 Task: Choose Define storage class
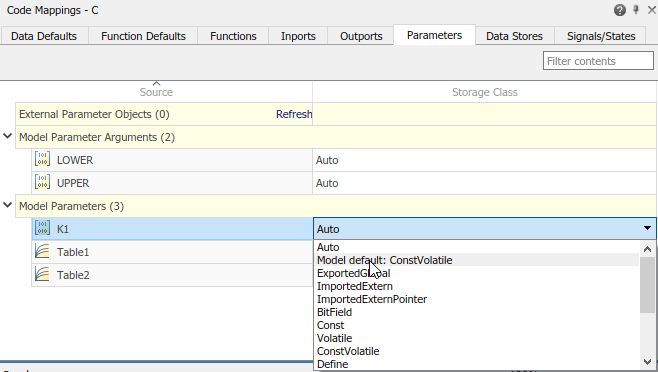pyautogui.click(x=478, y=364)
